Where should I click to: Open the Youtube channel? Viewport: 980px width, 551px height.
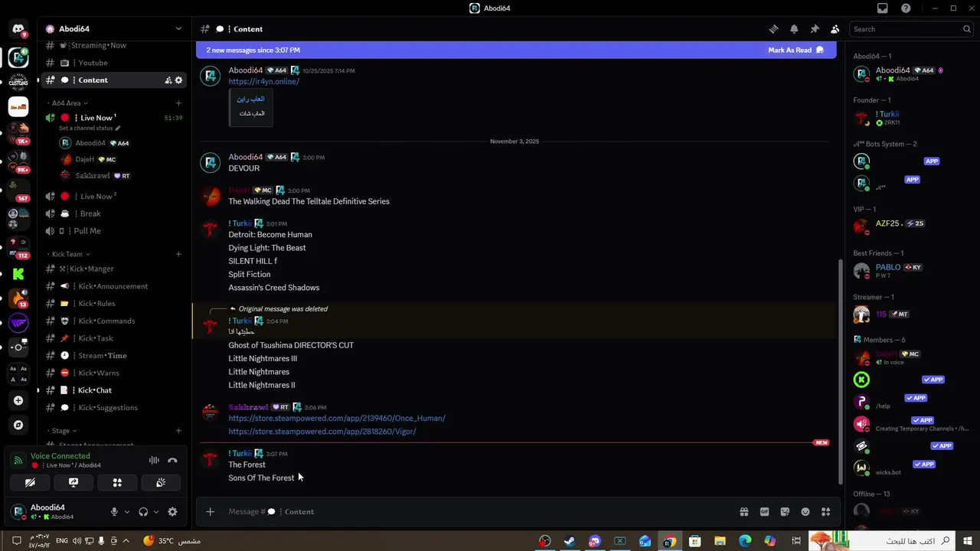click(115, 63)
